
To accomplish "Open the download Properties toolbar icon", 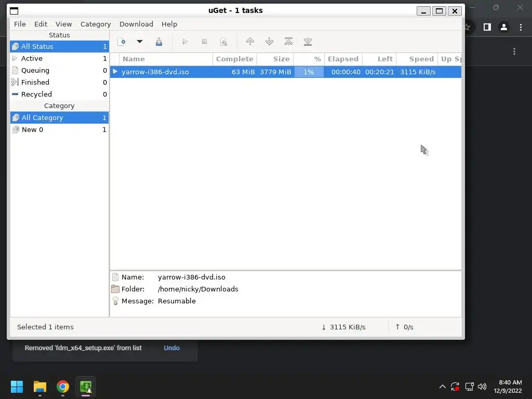I will click(x=223, y=42).
